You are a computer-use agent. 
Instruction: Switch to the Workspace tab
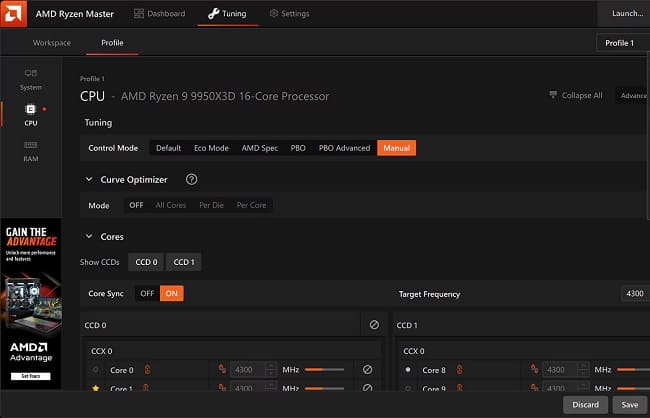pyautogui.click(x=52, y=43)
